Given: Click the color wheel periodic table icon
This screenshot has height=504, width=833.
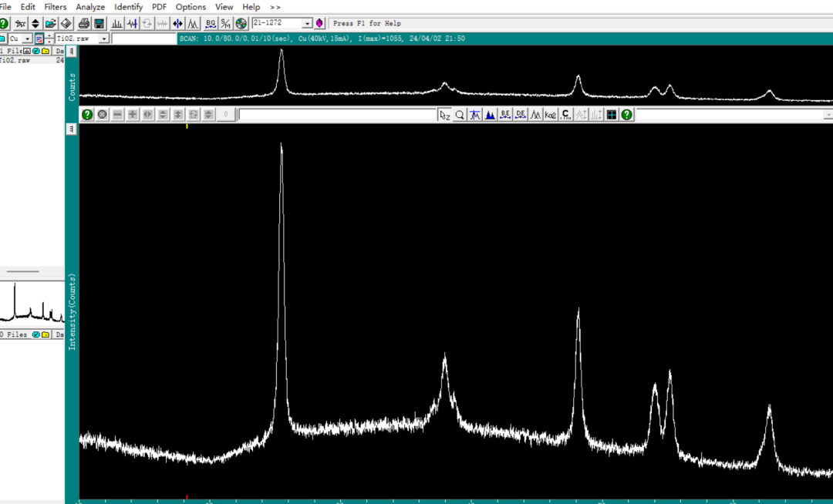Looking at the screenshot, I should pyautogui.click(x=241, y=24).
